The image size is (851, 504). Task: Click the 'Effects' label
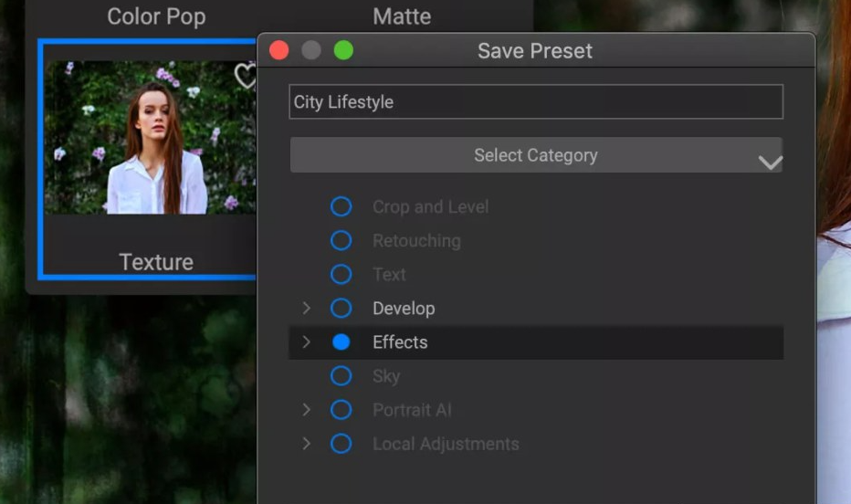[x=400, y=342]
